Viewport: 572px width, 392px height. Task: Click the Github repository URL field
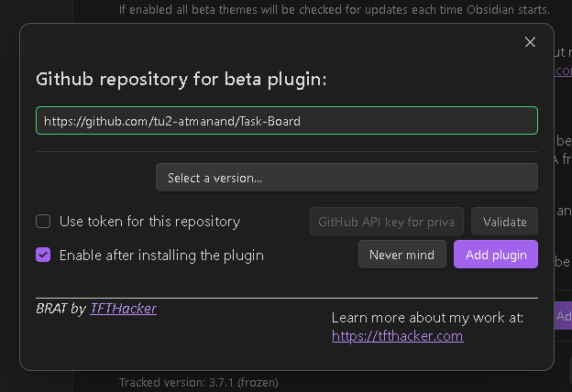(x=287, y=120)
